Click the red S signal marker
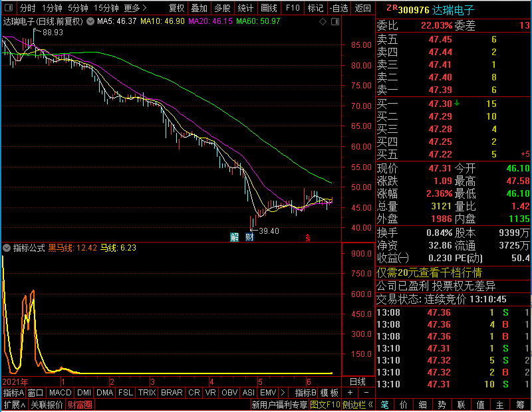 point(308,238)
